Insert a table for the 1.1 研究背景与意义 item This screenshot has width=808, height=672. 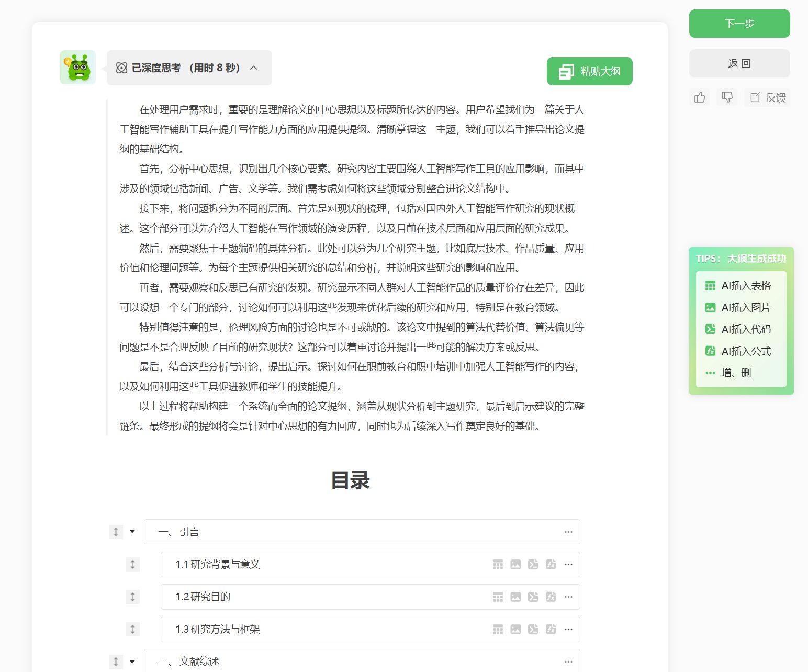coord(497,564)
